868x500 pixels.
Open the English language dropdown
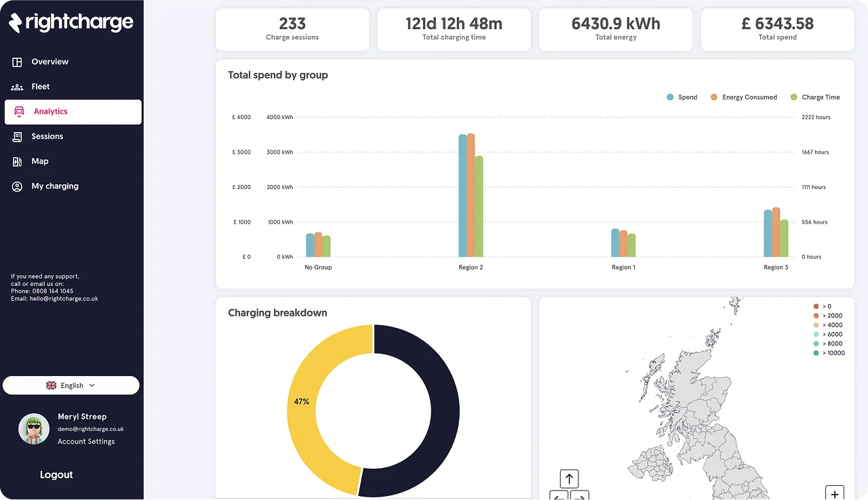pos(71,385)
